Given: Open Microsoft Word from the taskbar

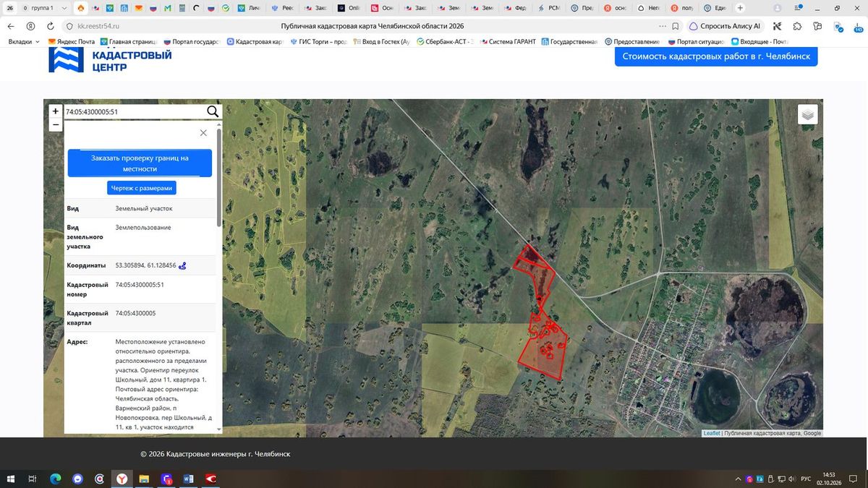Looking at the screenshot, I should pos(189,479).
